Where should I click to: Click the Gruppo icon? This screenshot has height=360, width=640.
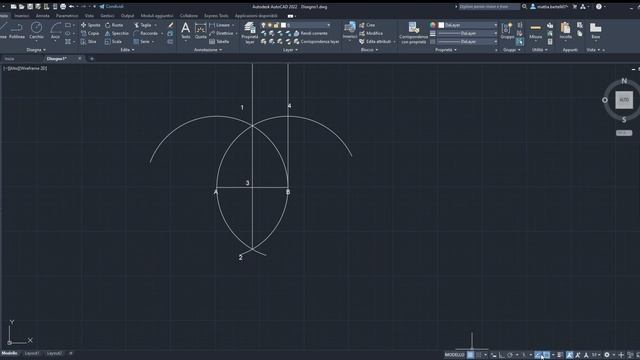507,31
